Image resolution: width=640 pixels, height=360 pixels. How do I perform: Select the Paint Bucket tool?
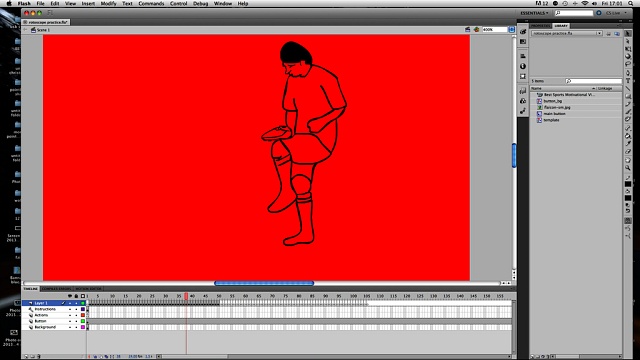tap(628, 136)
